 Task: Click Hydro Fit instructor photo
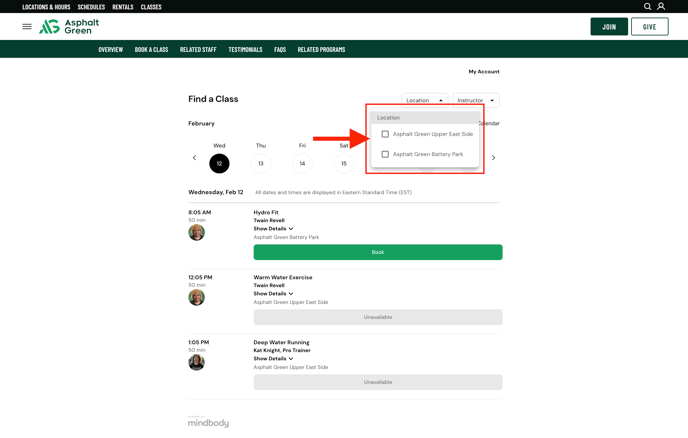(197, 232)
